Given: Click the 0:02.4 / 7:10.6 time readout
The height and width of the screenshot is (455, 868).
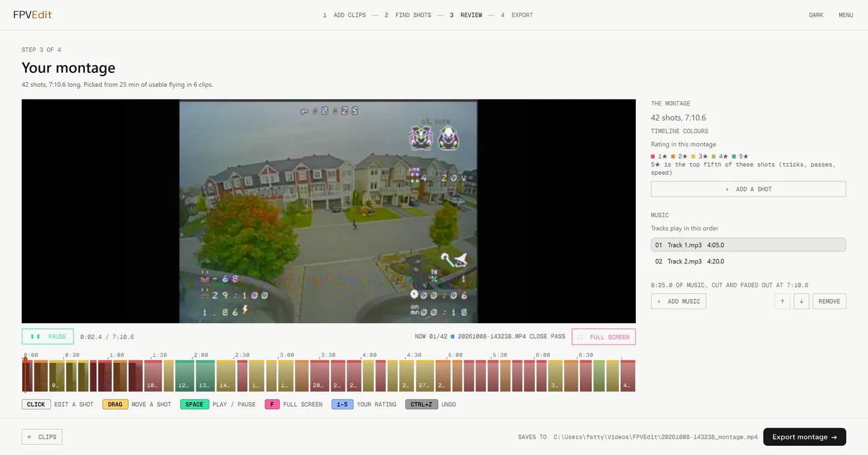Looking at the screenshot, I should (107, 337).
